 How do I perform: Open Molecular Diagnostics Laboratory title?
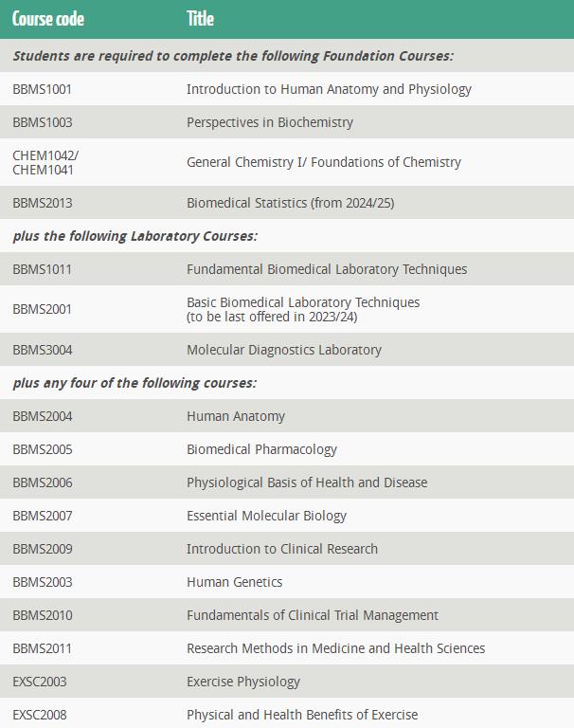tap(284, 350)
